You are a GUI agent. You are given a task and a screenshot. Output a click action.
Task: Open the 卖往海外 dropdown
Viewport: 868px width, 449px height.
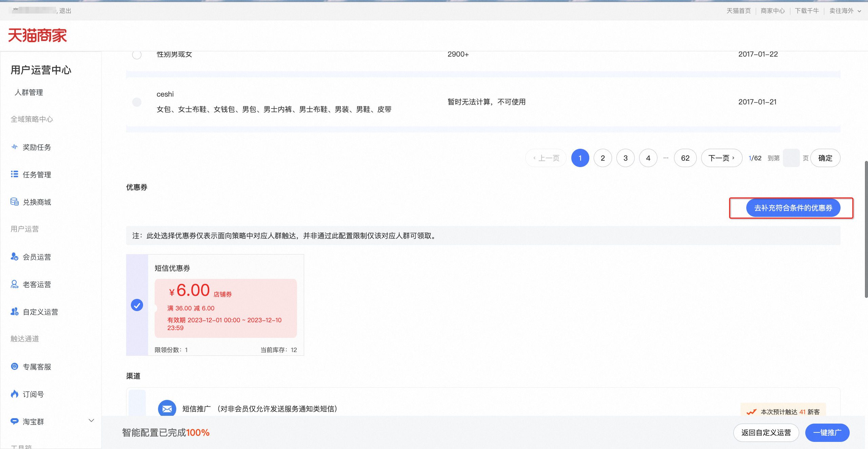tap(845, 11)
